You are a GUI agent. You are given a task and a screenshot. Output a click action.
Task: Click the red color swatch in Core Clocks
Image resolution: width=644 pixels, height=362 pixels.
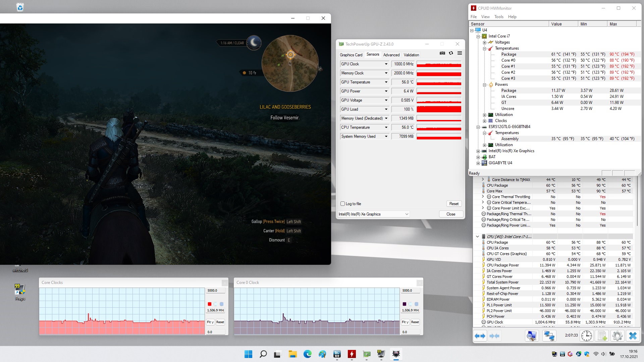click(210, 304)
